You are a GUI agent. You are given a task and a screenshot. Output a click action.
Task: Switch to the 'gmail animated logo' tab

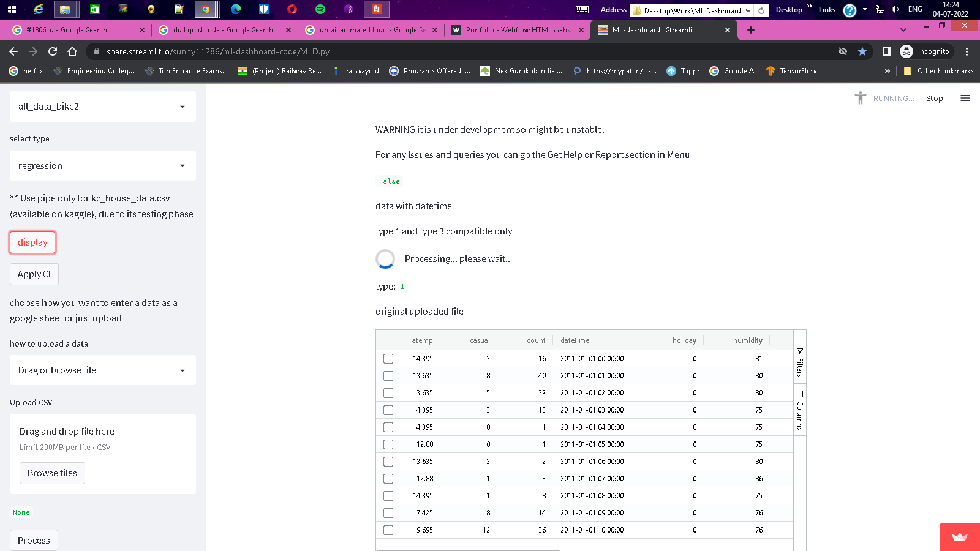pos(369,30)
